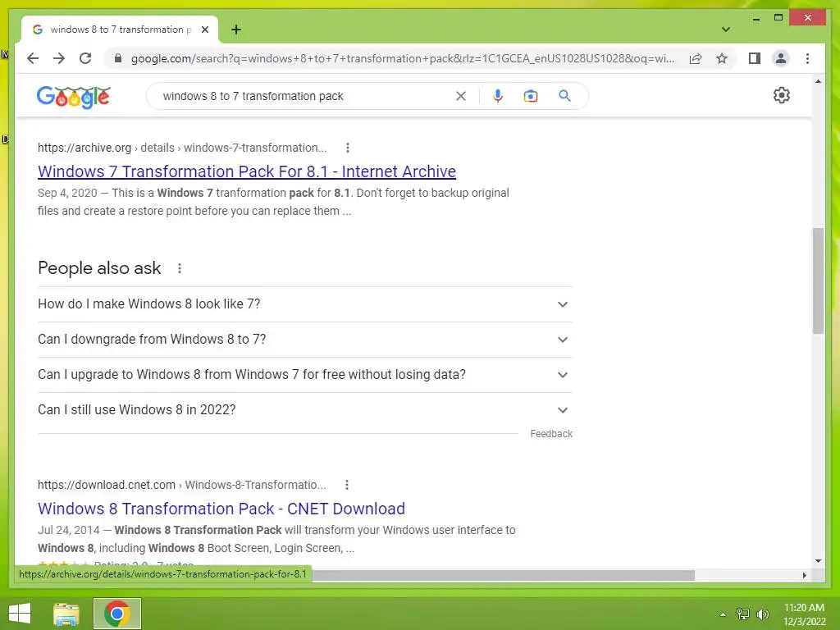
Task: Reload the current page
Action: 85,58
